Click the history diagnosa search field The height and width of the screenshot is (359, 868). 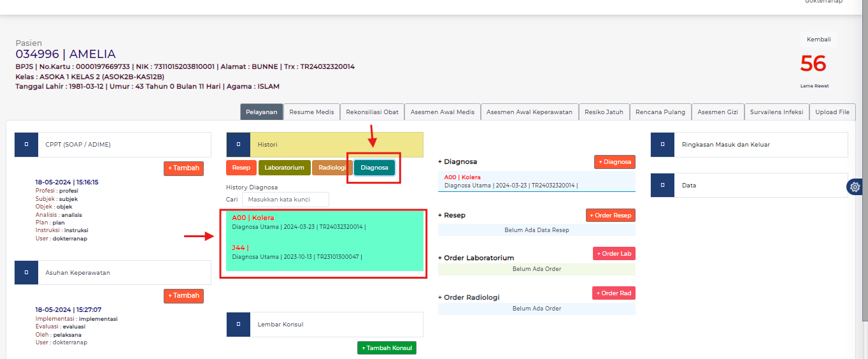coord(285,200)
